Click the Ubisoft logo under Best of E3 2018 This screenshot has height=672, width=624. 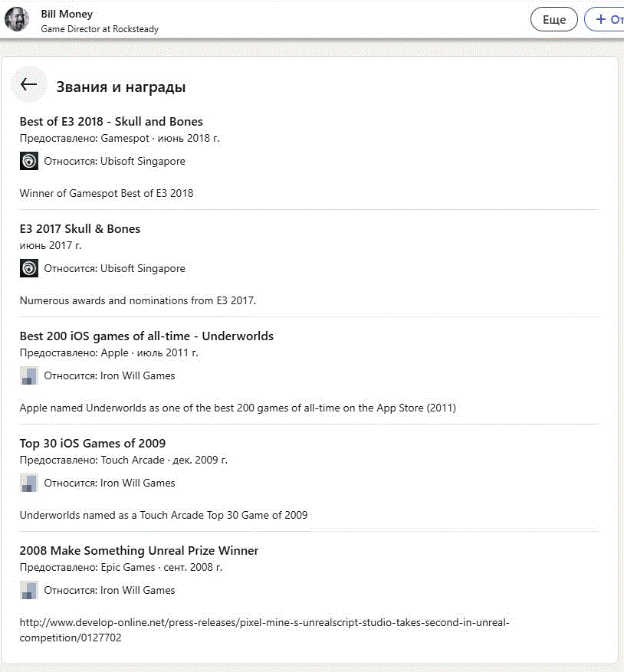click(x=28, y=161)
